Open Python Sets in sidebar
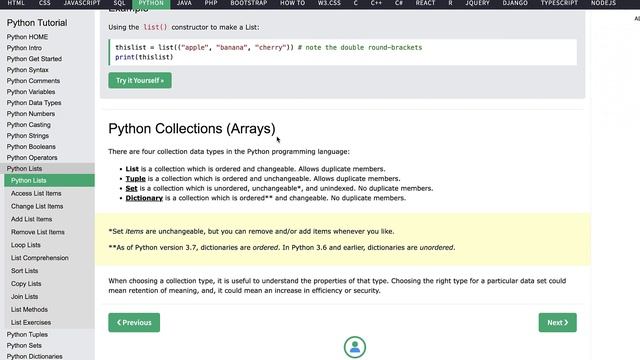Image resolution: width=640 pixels, height=360 pixels. (x=24, y=346)
